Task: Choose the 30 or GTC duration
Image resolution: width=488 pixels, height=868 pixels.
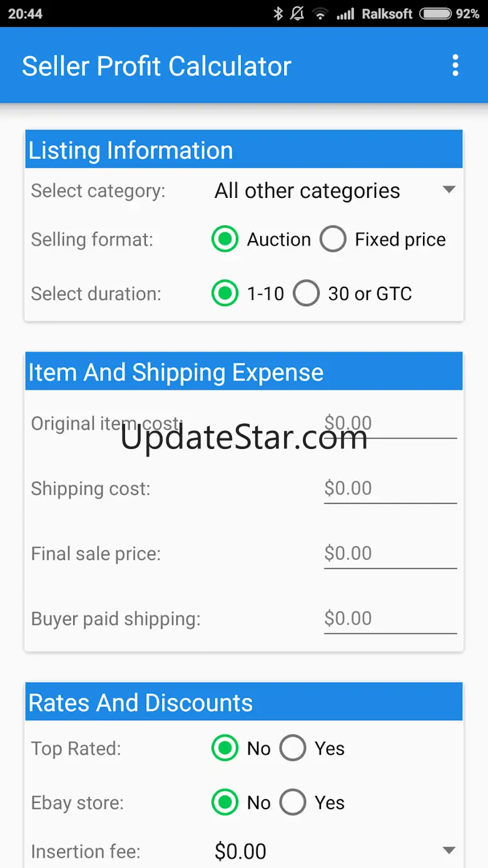Action: tap(307, 293)
